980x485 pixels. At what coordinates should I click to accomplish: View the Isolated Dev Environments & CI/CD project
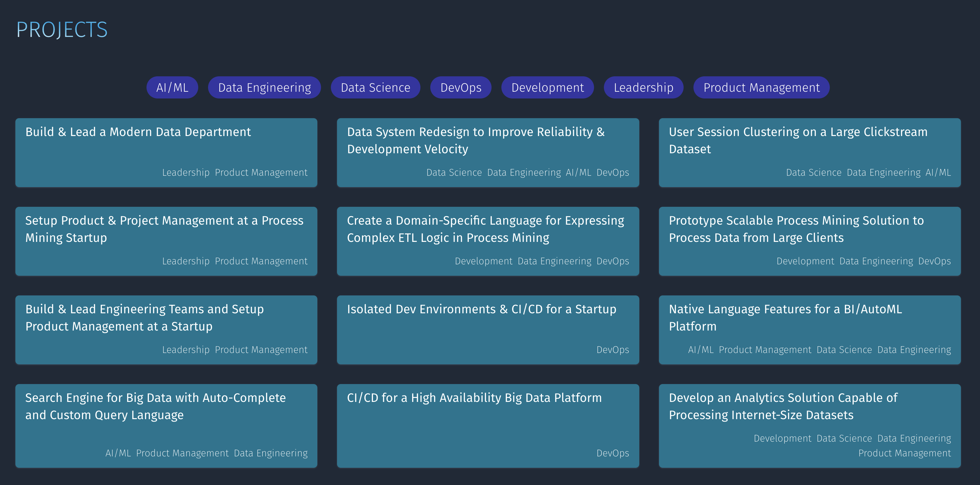click(488, 329)
